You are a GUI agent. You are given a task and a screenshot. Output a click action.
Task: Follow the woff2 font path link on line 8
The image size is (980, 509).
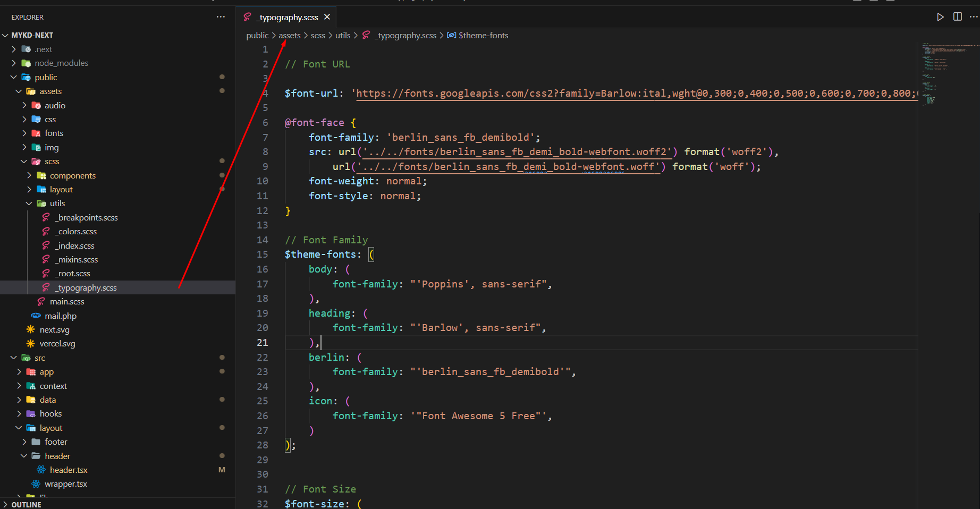pyautogui.click(x=517, y=152)
